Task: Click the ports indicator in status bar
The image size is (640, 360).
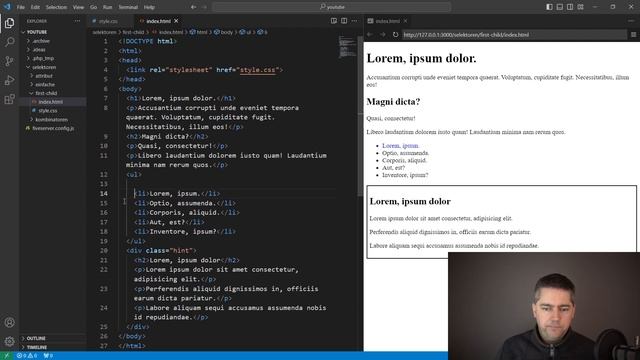Action: point(48,356)
